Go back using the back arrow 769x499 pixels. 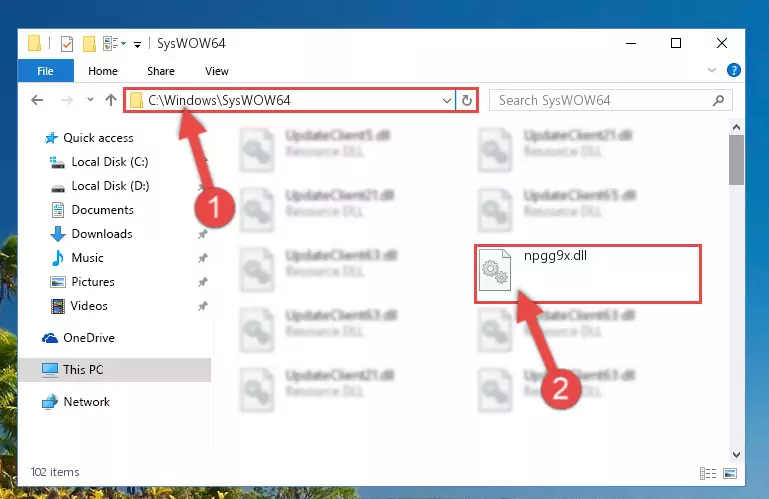click(x=37, y=101)
